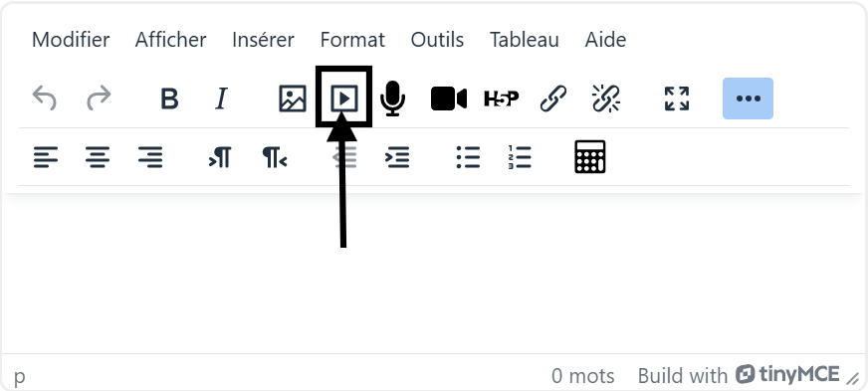The image size is (868, 391).
Task: Open the Tableau menu
Action: (x=525, y=40)
